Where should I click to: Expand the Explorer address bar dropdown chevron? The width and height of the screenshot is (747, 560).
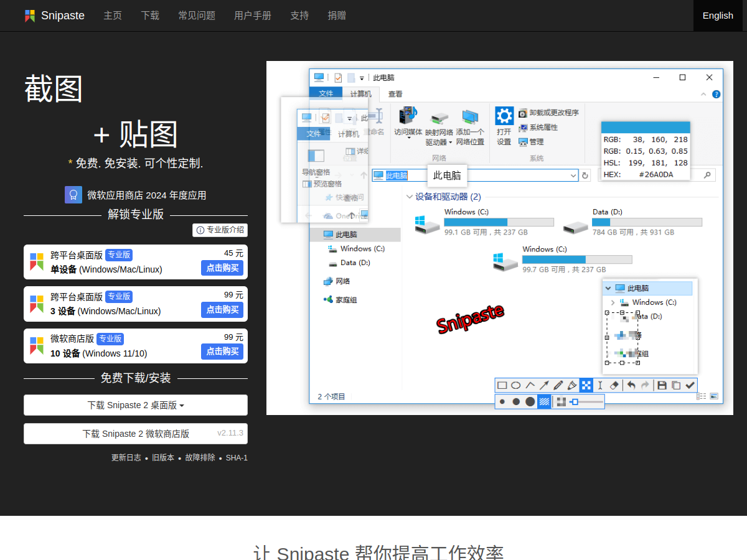[x=573, y=176]
